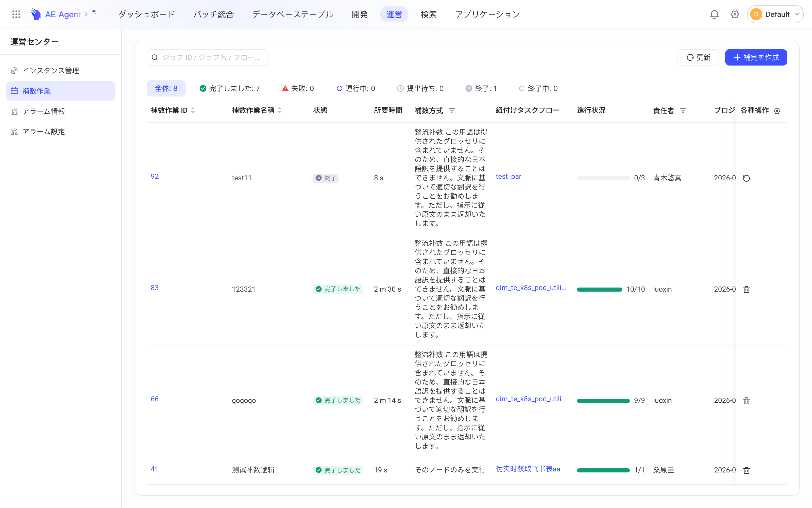Open the test_par task flow link
Screen dimensions: 812x508
coord(508,176)
